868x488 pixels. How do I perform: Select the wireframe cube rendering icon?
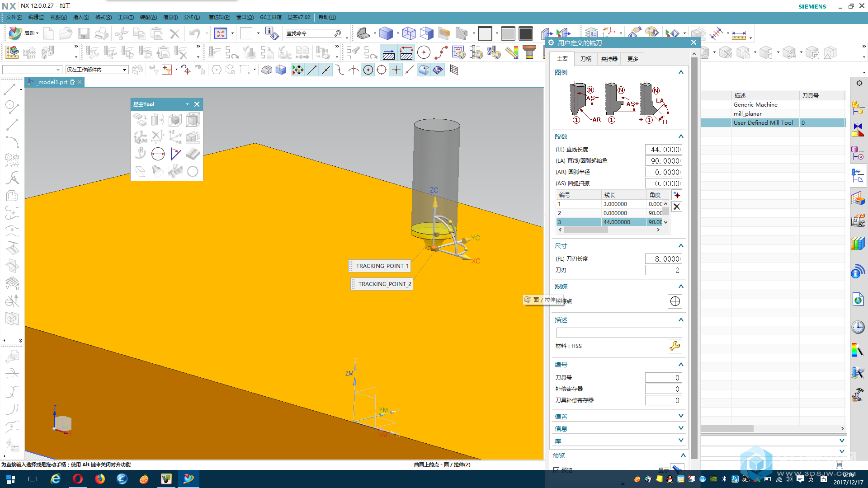click(x=409, y=33)
